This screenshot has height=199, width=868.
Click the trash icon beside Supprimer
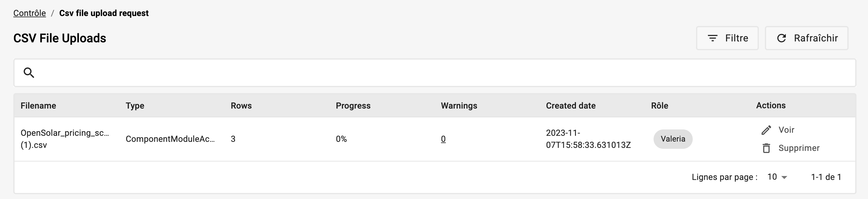pos(766,148)
